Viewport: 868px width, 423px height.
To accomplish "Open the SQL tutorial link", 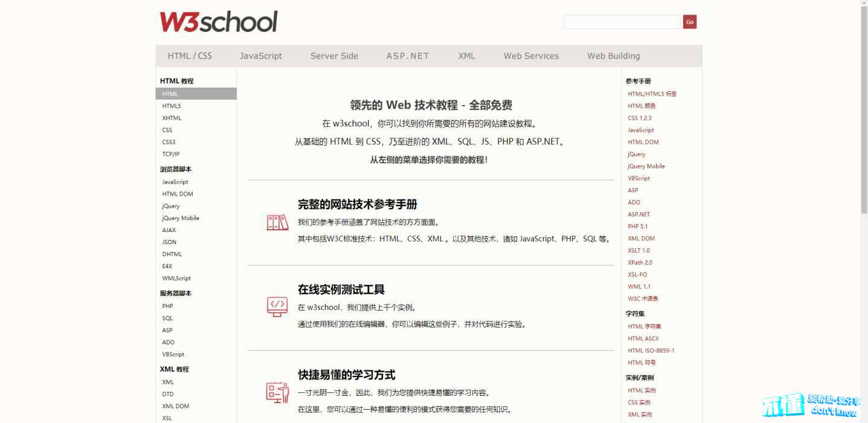I will pyautogui.click(x=167, y=318).
